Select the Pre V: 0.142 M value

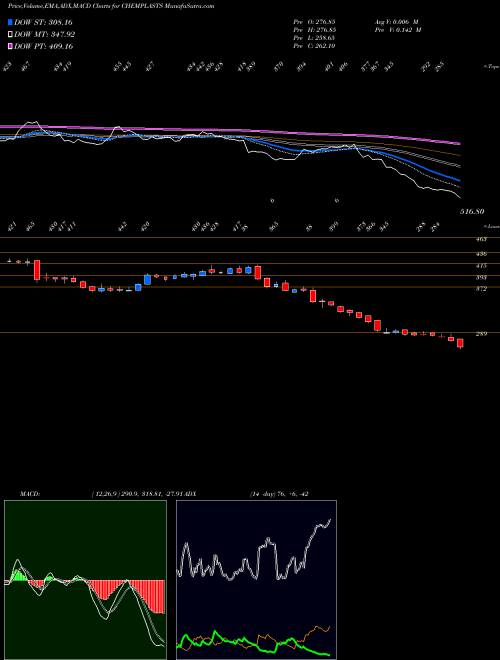pos(398,30)
